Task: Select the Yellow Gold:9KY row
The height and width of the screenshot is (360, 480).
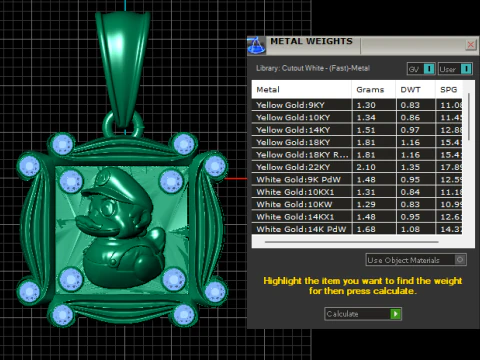Action: coord(357,105)
